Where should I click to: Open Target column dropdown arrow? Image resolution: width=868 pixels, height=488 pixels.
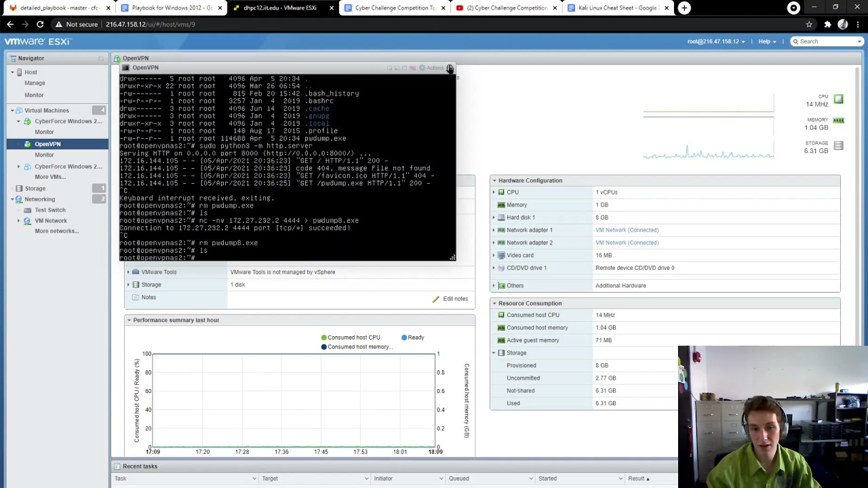(x=366, y=479)
